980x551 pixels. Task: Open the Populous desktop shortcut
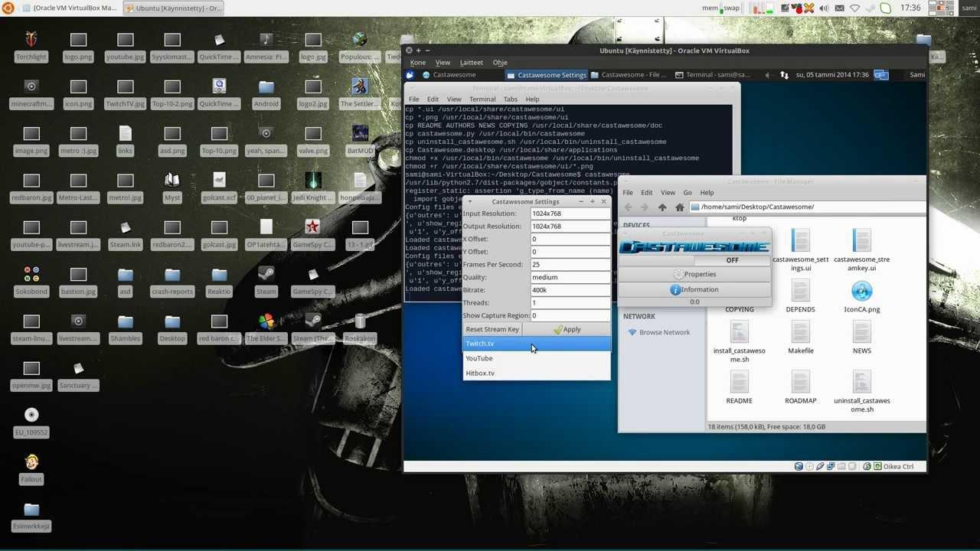(360, 40)
